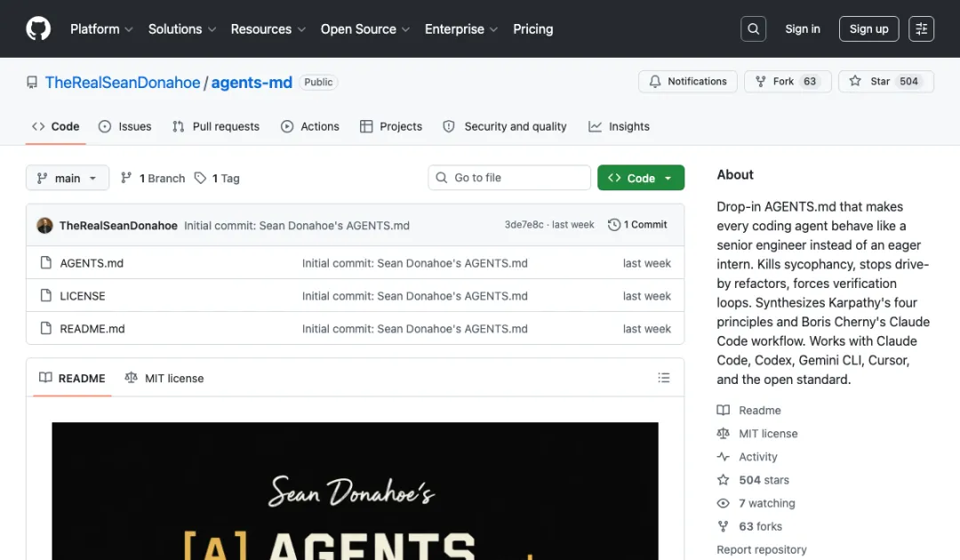Fork the repository with Fork button

pos(788,82)
